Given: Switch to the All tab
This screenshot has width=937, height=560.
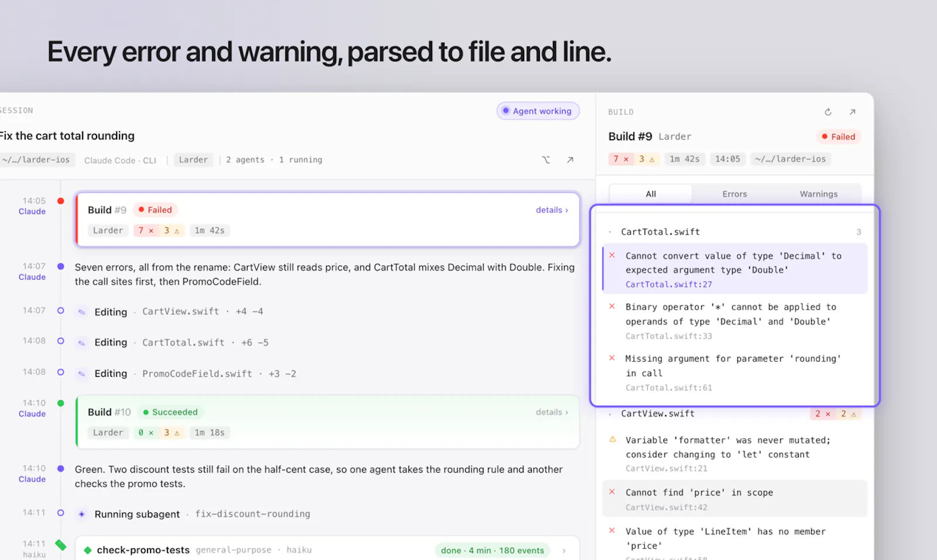Looking at the screenshot, I should 651,194.
